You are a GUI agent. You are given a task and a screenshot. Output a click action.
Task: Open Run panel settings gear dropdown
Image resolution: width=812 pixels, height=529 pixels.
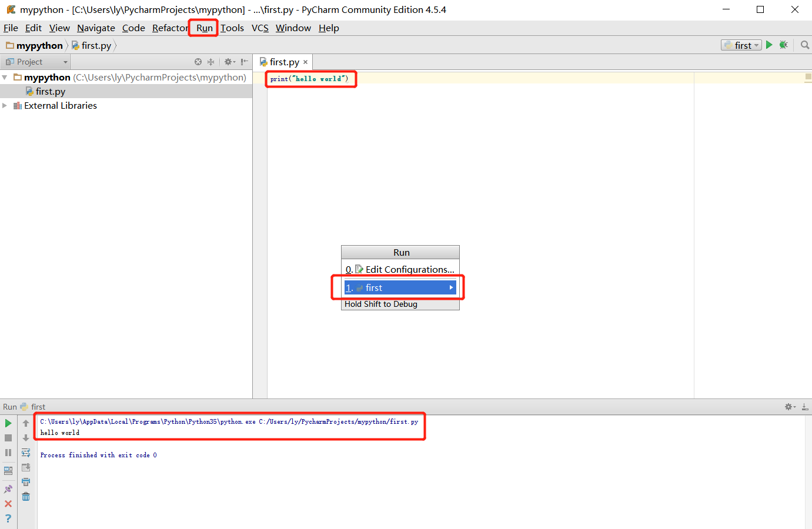point(790,407)
